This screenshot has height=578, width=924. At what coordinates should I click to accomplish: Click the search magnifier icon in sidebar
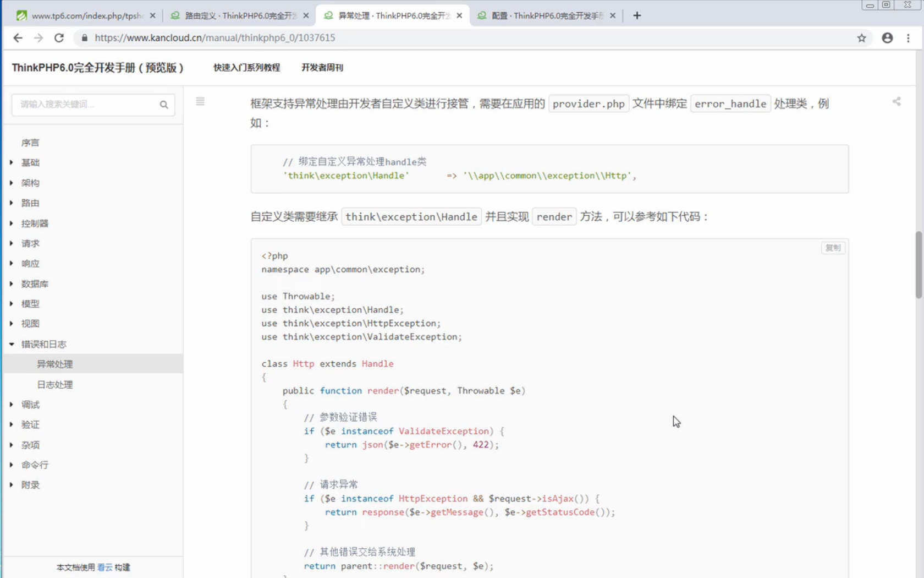tap(164, 105)
